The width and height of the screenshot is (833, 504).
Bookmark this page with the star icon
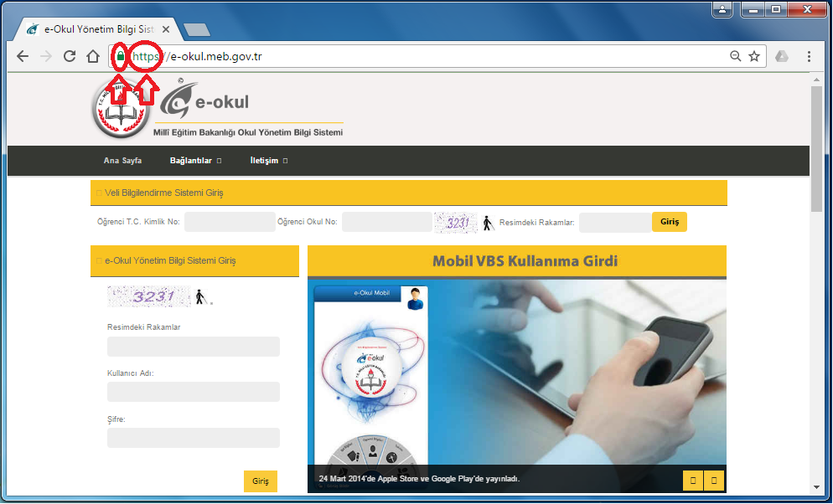click(x=754, y=56)
